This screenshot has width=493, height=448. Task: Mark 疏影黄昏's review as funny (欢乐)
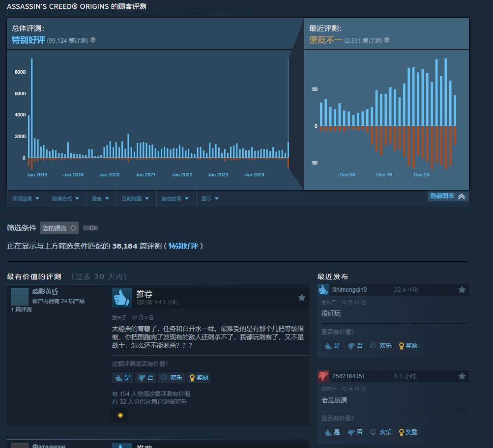coord(171,378)
